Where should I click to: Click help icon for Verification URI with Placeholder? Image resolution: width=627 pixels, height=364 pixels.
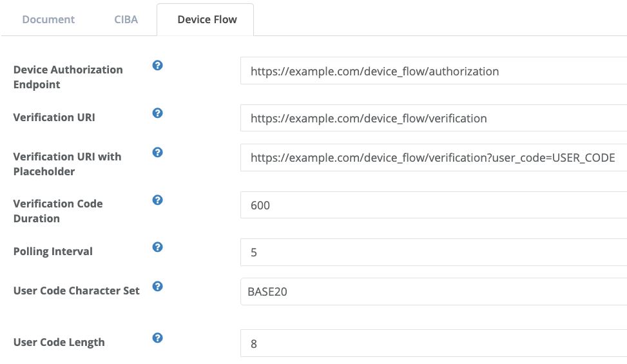click(x=157, y=152)
